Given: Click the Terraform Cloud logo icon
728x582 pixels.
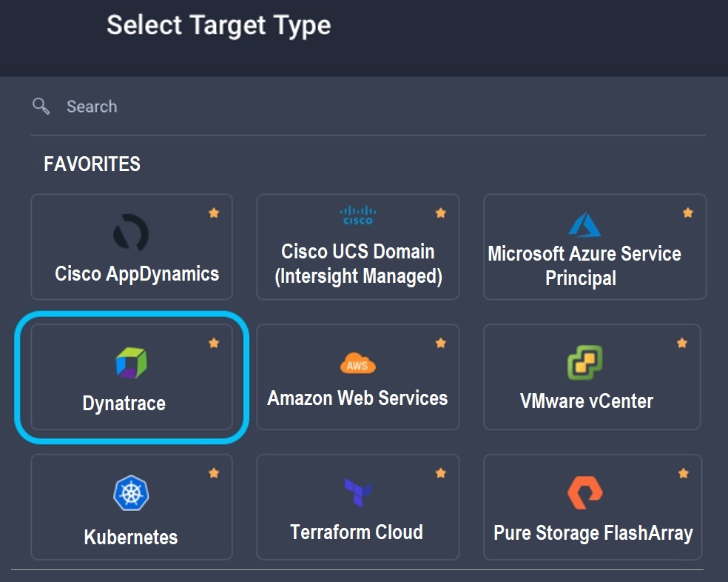Looking at the screenshot, I should pyautogui.click(x=358, y=492).
